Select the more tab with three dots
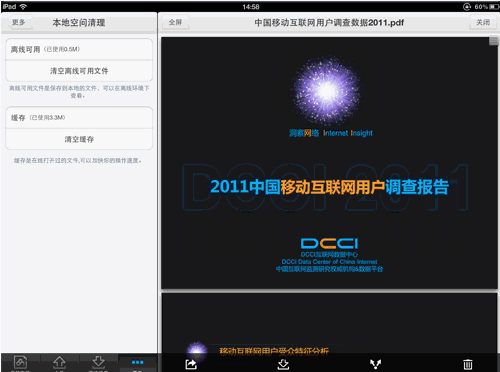 (x=137, y=363)
